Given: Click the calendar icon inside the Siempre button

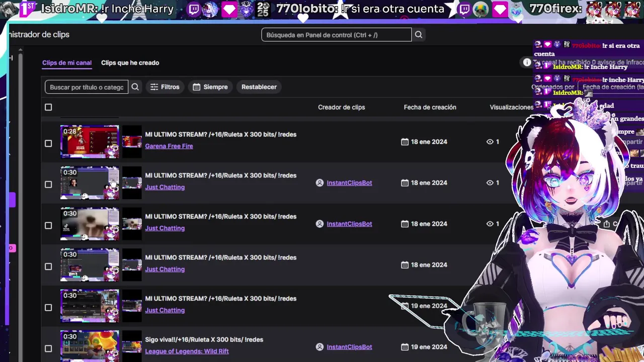Looking at the screenshot, I should (x=197, y=87).
